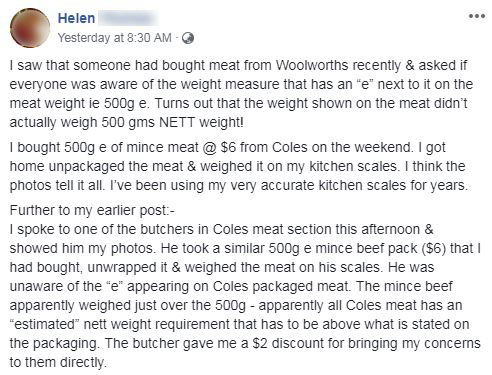Click the line beginning I spoke to one of the butchers
Screen dimensions: 492x375
(221, 229)
